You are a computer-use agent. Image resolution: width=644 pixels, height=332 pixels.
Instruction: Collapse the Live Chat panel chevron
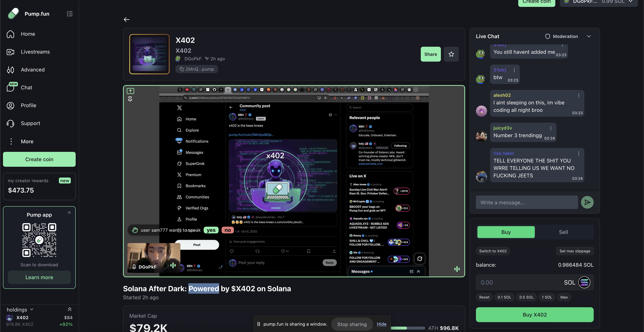pos(589,36)
